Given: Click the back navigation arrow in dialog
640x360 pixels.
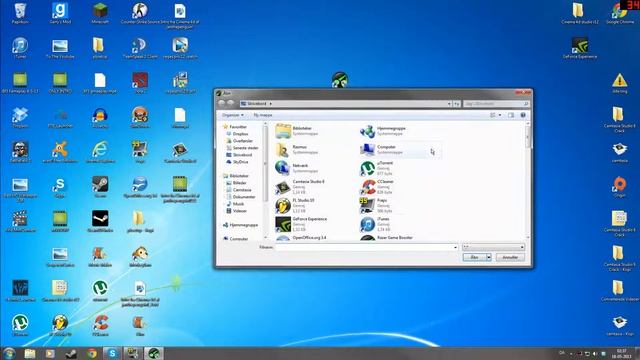Looking at the screenshot, I should click(x=222, y=104).
